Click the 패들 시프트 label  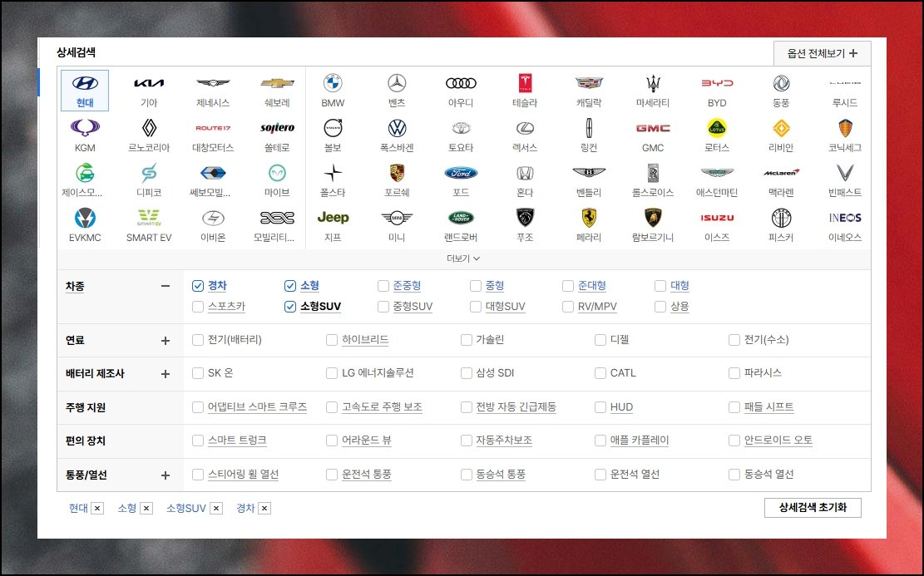tap(769, 407)
